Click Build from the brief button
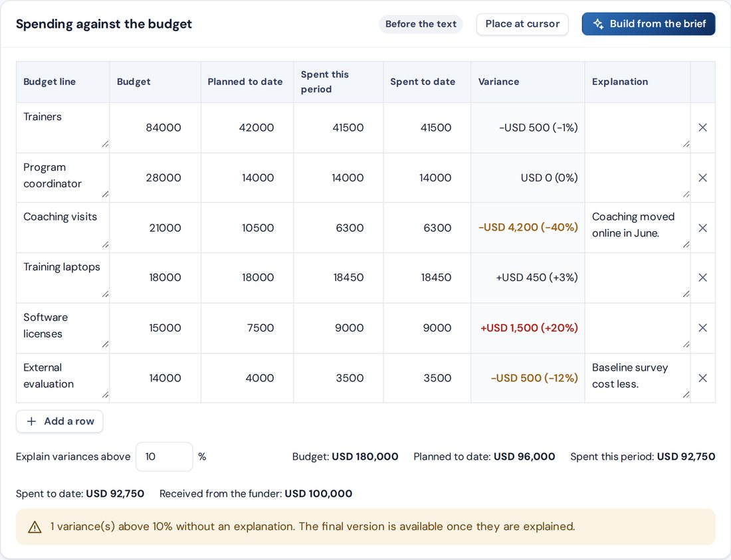 [x=649, y=24]
